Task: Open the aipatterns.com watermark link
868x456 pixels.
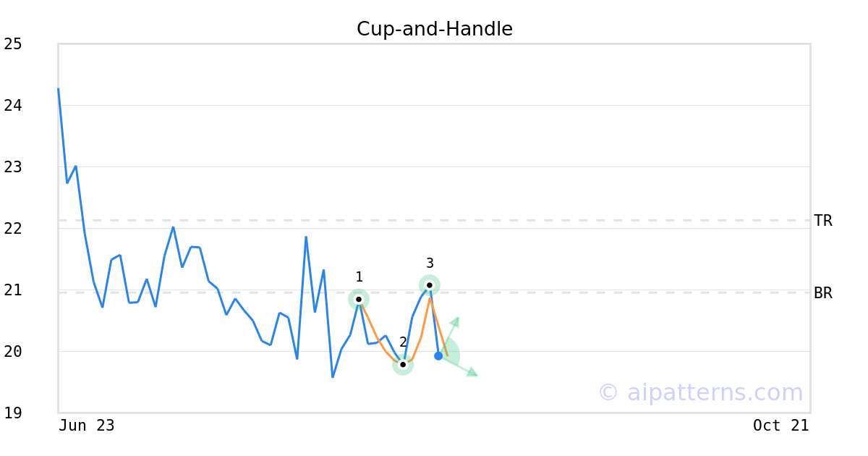Action: [x=700, y=392]
